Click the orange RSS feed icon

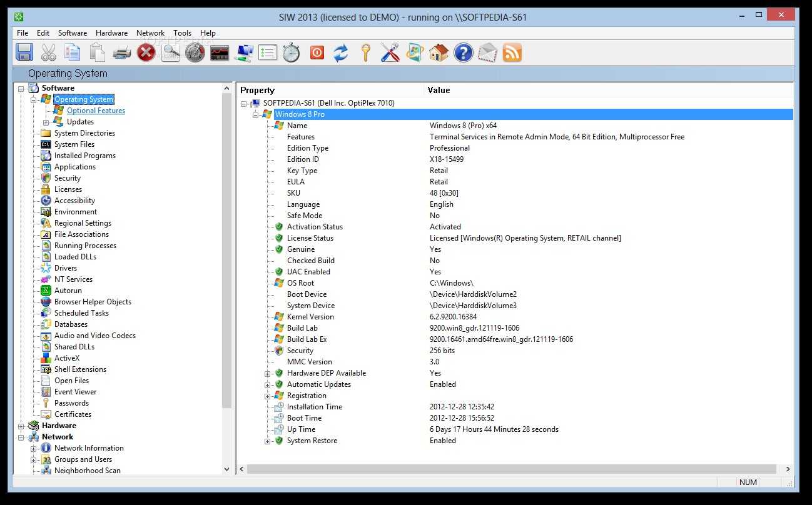(x=512, y=52)
